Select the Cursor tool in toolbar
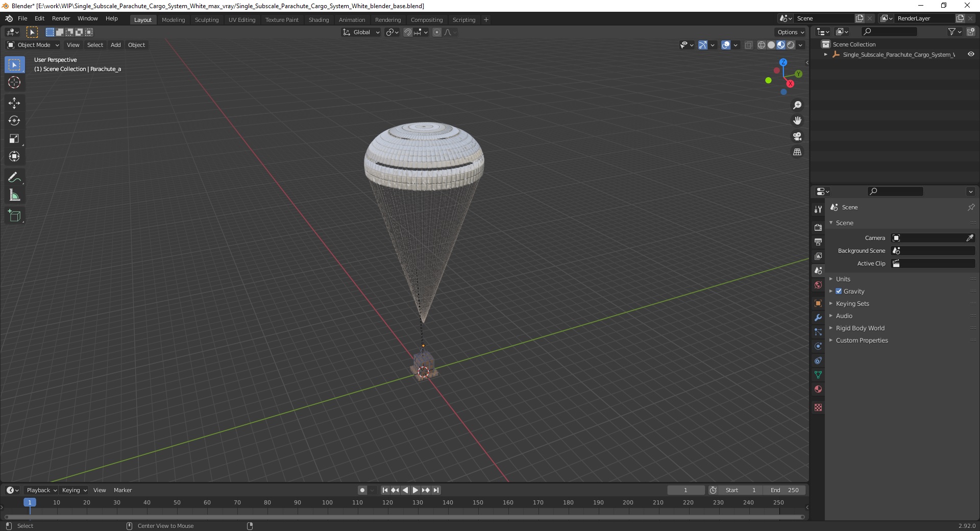The width and height of the screenshot is (980, 531). pyautogui.click(x=14, y=82)
